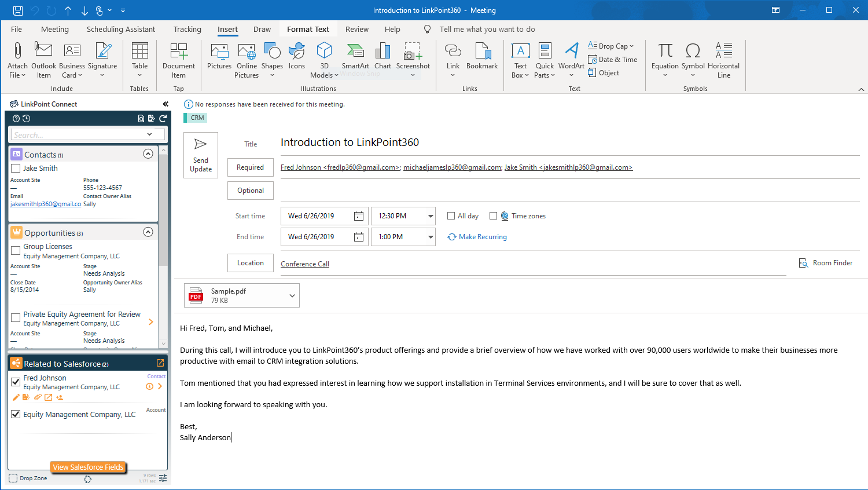Click the pencil edit icon under Fred Johnson
Viewport: 868px width, 490px height.
tap(16, 397)
